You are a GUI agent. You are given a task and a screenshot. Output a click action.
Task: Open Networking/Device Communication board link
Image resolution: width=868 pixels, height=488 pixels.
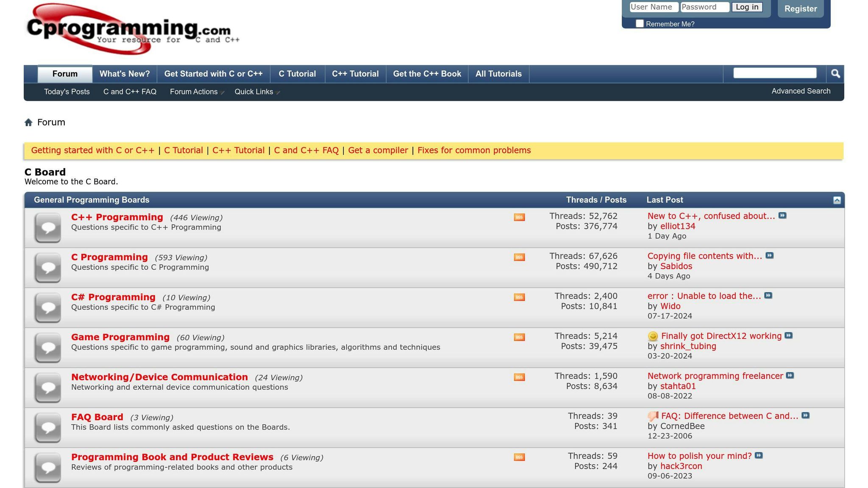(159, 377)
